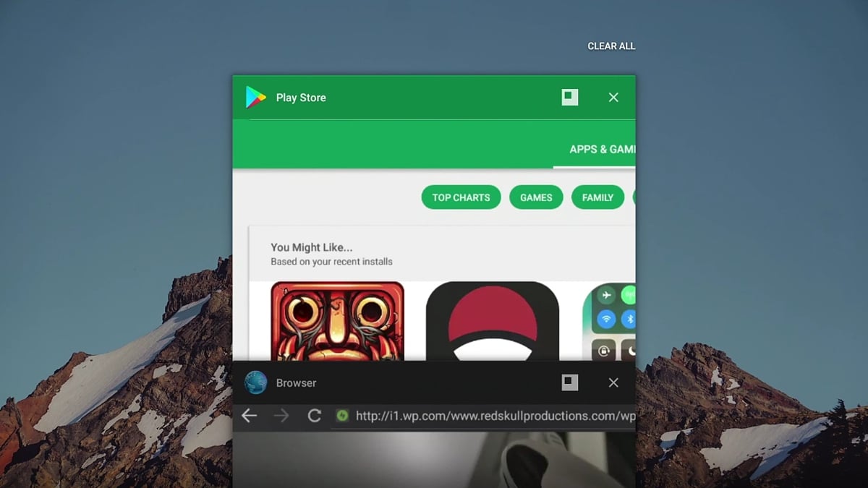This screenshot has width=868, height=488.
Task: Click the Browser forward arrow
Action: point(281,416)
